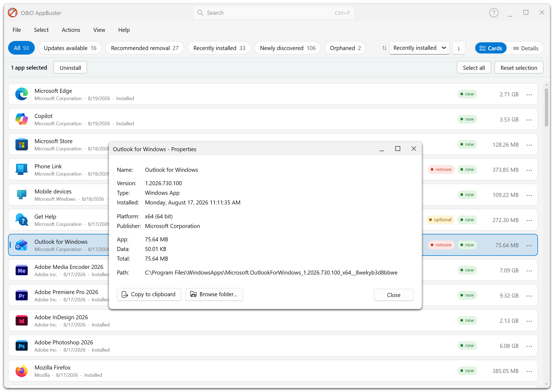Open more options for Outlook for Windows
Screen dimensions: 554x392
[529, 245]
